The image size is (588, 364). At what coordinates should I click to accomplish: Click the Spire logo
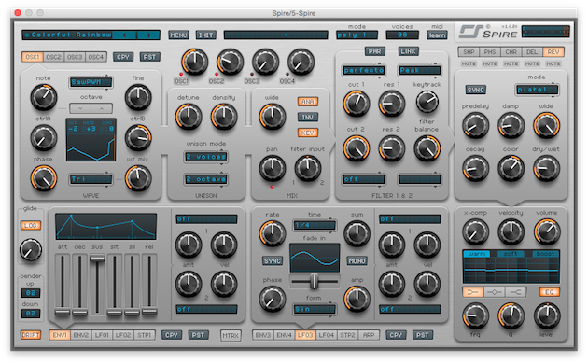(x=488, y=33)
